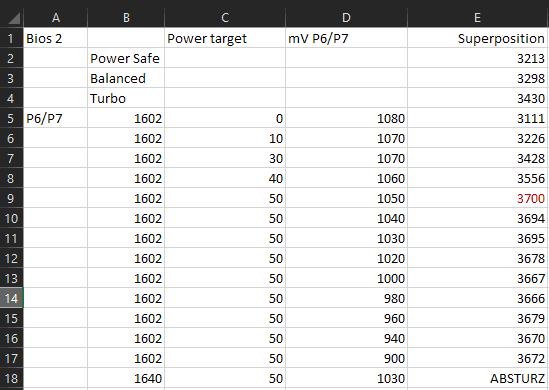The height and width of the screenshot is (390, 549).
Task: Select column A header
Action: tap(55, 18)
